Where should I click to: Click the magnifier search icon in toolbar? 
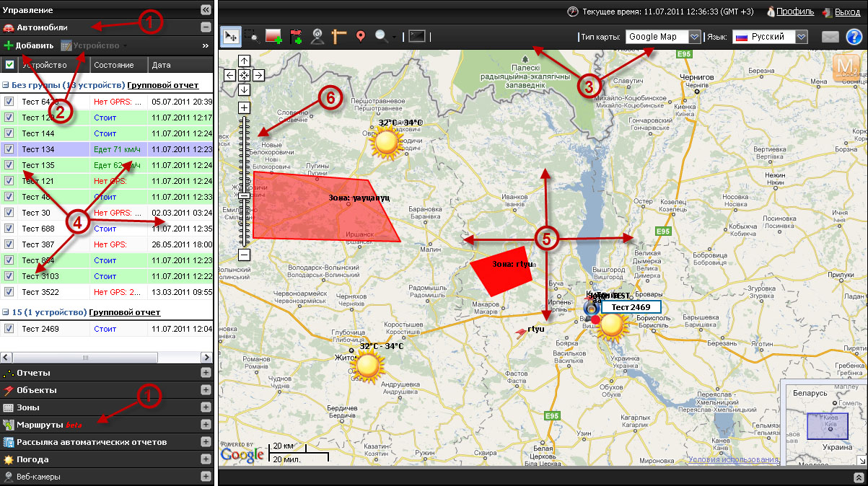point(381,36)
